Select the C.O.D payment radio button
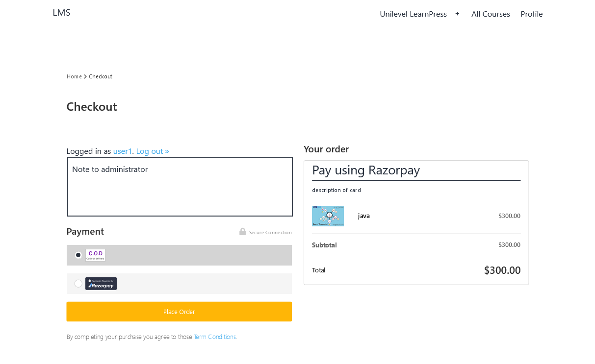595x364 pixels. (78, 255)
